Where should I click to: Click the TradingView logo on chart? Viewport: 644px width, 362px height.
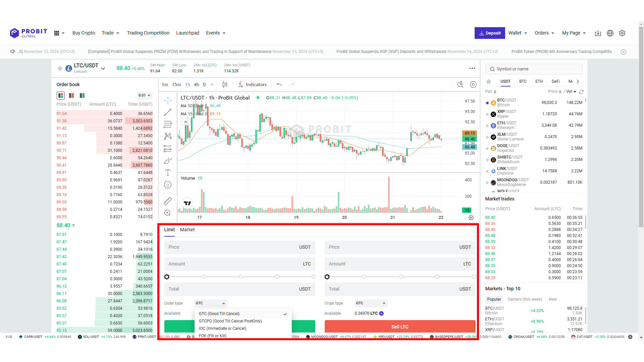[x=187, y=203]
